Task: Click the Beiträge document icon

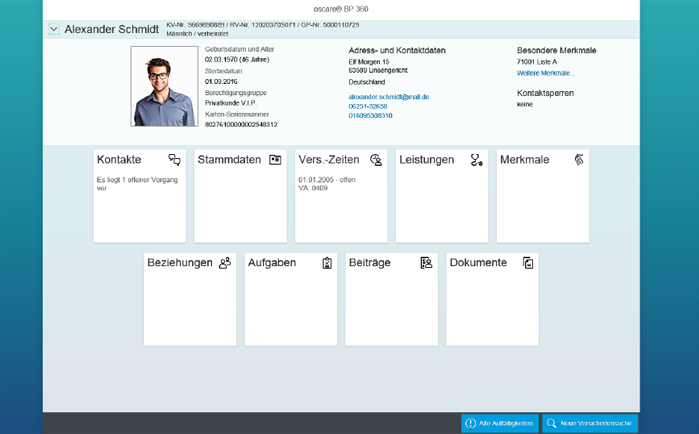Action: 426,263
